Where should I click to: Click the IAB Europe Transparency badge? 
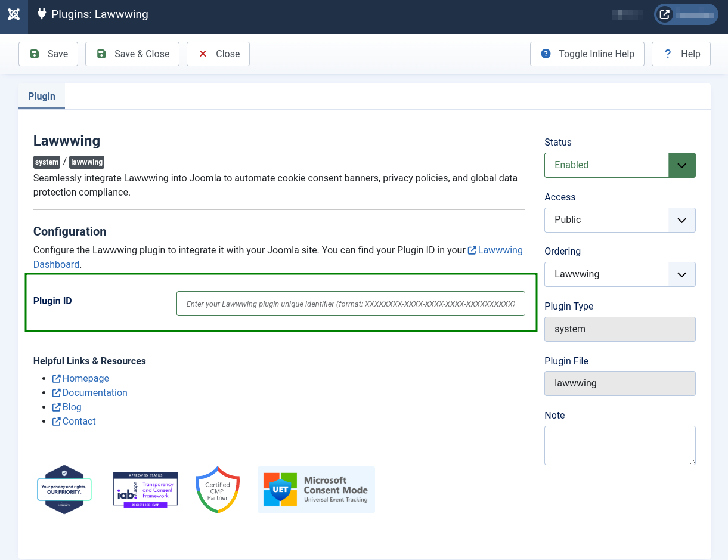click(145, 489)
